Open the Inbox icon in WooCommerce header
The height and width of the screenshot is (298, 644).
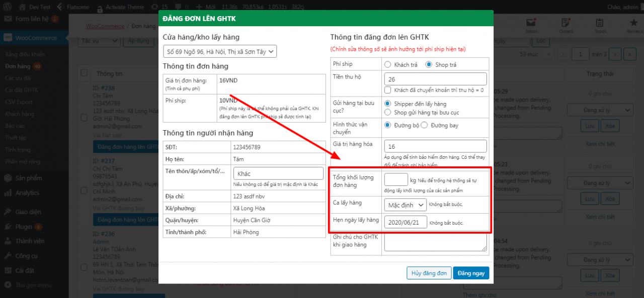(531, 23)
